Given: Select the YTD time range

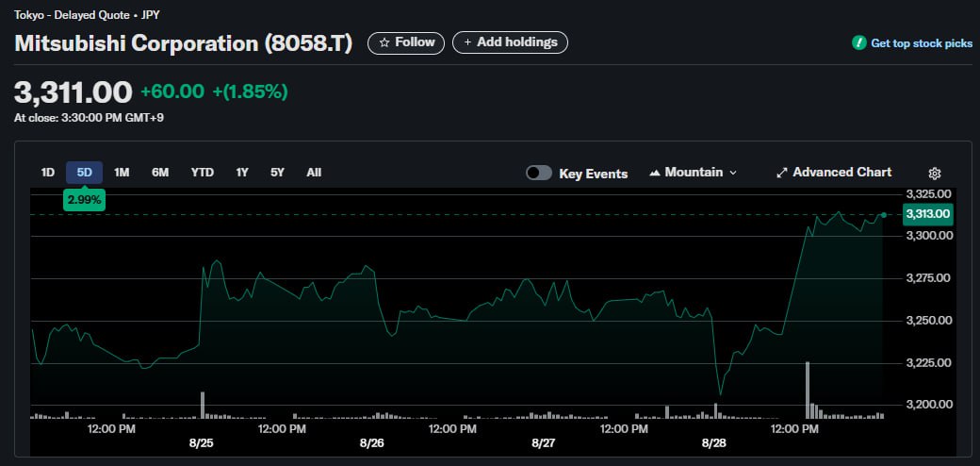Looking at the screenshot, I should coord(202,173).
